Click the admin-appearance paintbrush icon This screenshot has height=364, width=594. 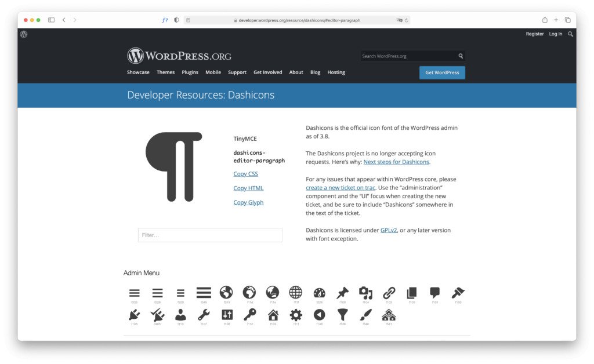458,292
